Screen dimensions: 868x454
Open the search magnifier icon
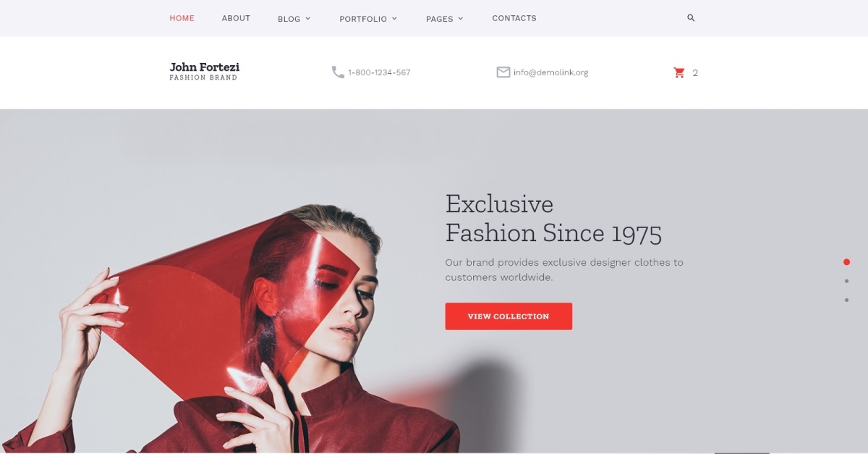[x=691, y=18]
